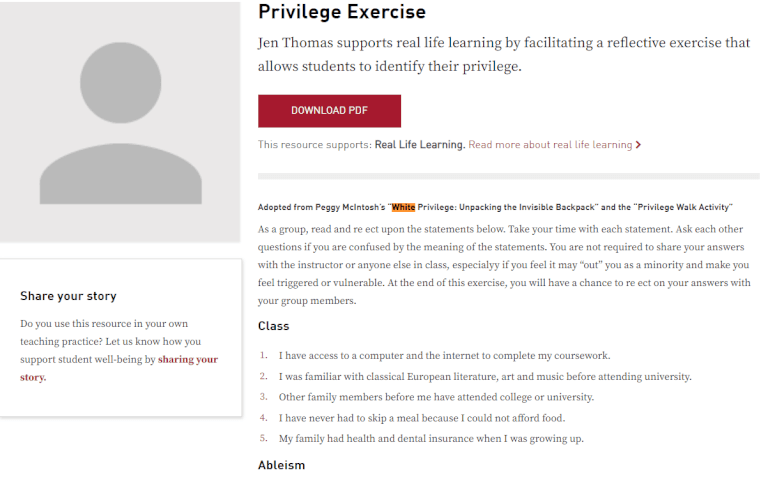The image size is (768, 477).
Task: Click statement about skipping a meal
Action: point(422,418)
